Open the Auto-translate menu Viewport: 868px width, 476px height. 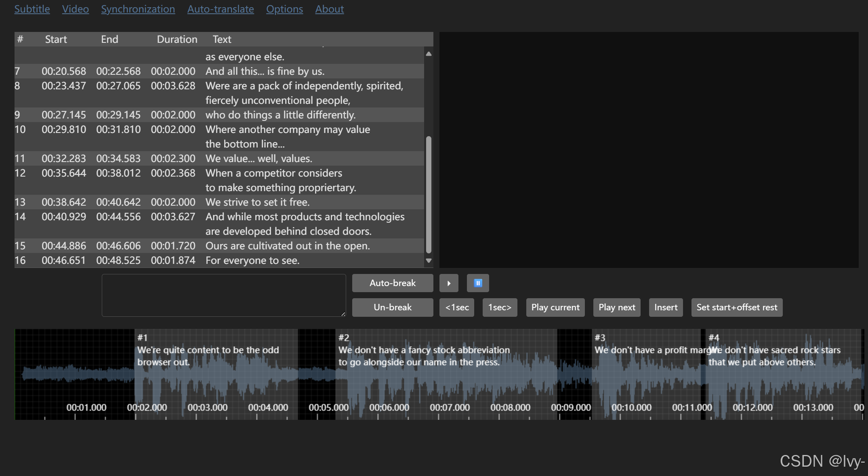pyautogui.click(x=221, y=9)
